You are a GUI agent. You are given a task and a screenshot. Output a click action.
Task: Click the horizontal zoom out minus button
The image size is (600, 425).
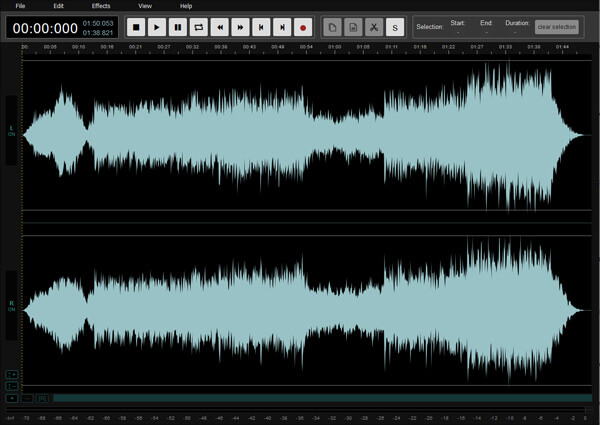[27, 399]
